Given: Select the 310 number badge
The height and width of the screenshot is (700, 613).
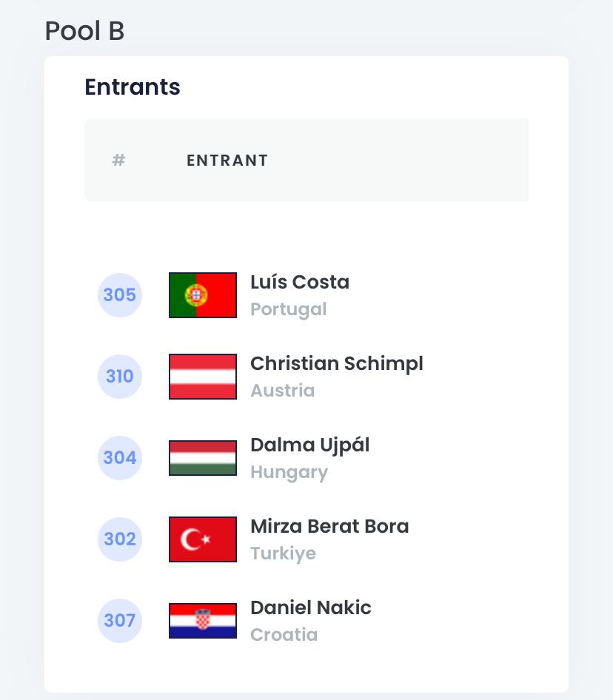Looking at the screenshot, I should [x=120, y=377].
